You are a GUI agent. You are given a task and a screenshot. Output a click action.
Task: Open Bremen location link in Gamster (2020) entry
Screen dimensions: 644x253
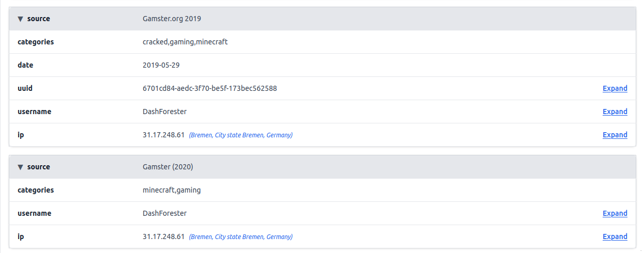pyautogui.click(x=241, y=237)
